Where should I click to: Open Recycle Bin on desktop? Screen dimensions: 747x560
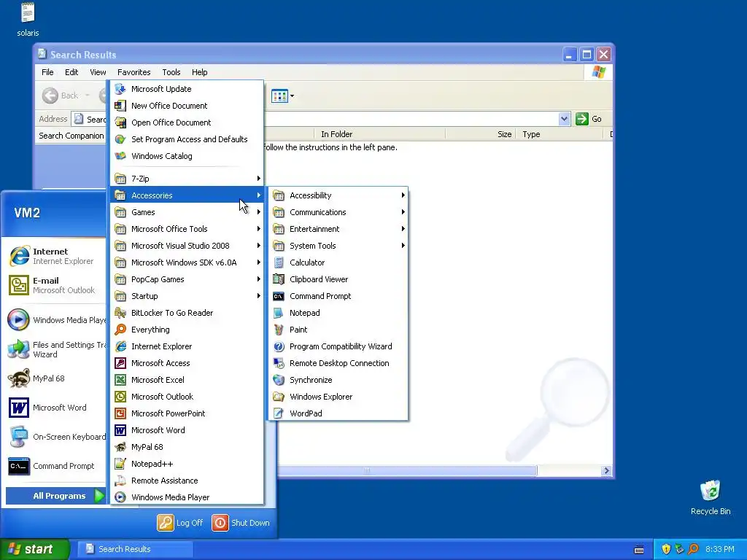pyautogui.click(x=710, y=497)
